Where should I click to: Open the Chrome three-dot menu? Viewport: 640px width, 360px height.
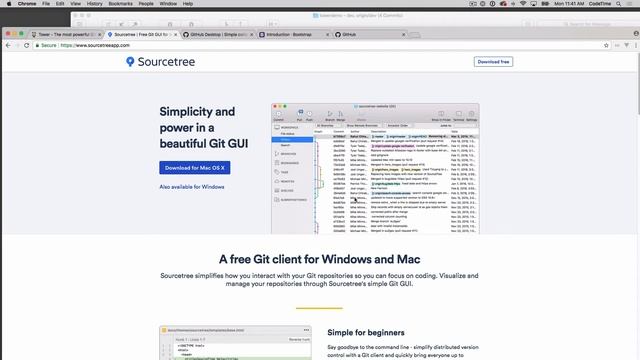click(x=636, y=45)
